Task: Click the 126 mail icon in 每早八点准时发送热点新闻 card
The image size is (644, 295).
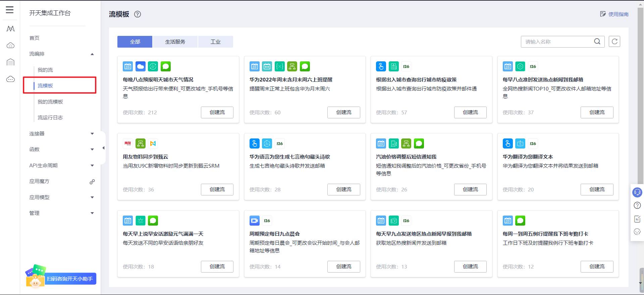Action: click(x=533, y=66)
